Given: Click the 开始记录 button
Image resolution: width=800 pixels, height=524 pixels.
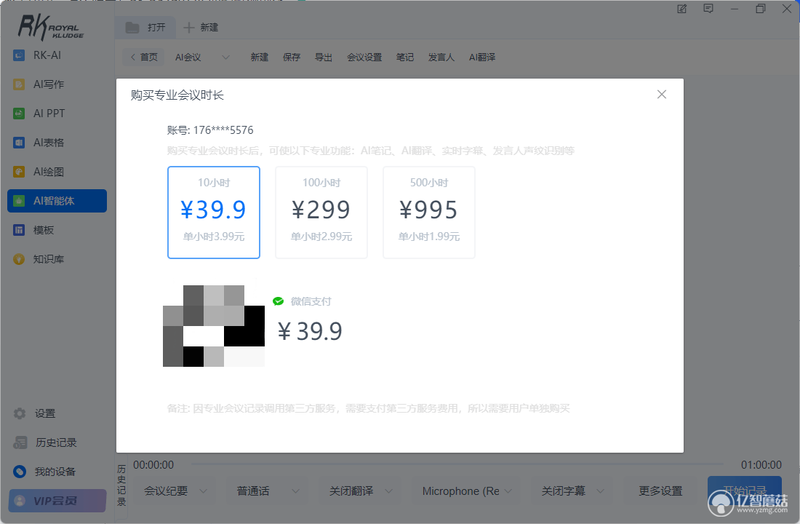Looking at the screenshot, I should [744, 491].
